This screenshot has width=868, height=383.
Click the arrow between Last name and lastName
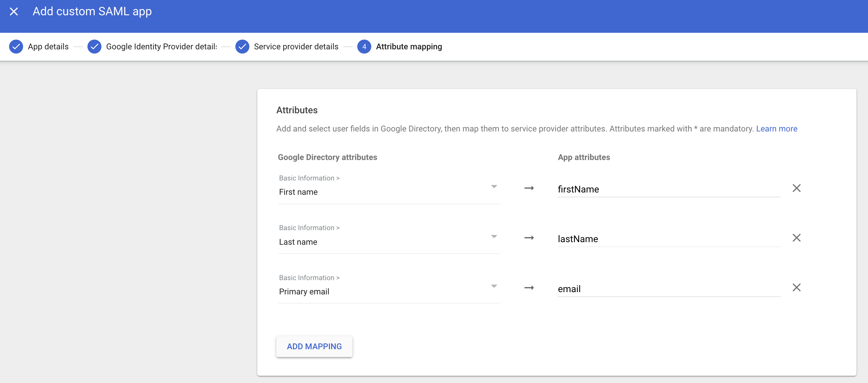click(529, 238)
